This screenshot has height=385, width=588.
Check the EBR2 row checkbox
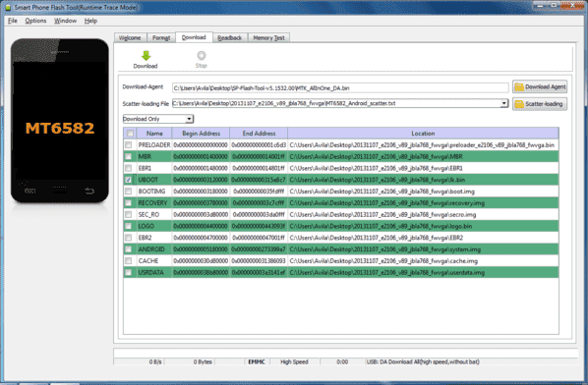pos(129,238)
